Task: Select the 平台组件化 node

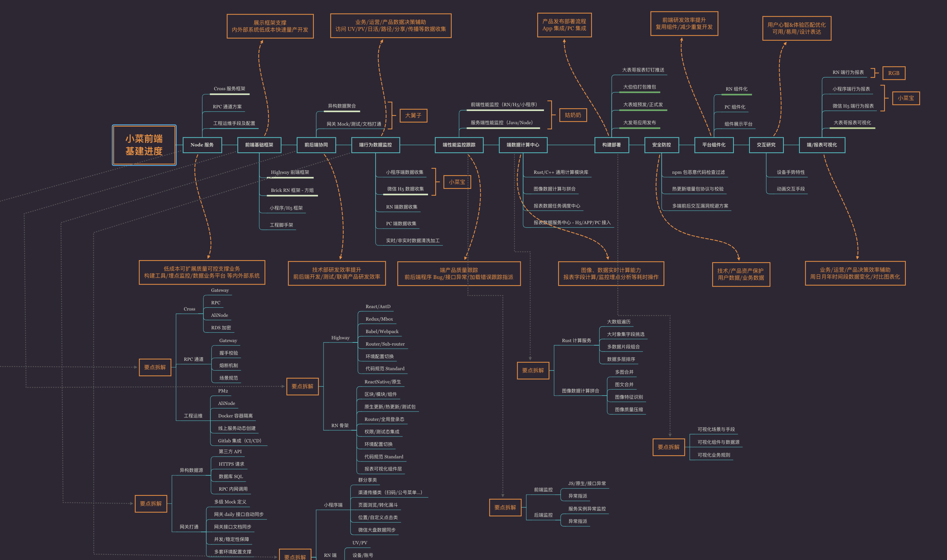Action: pyautogui.click(x=713, y=145)
